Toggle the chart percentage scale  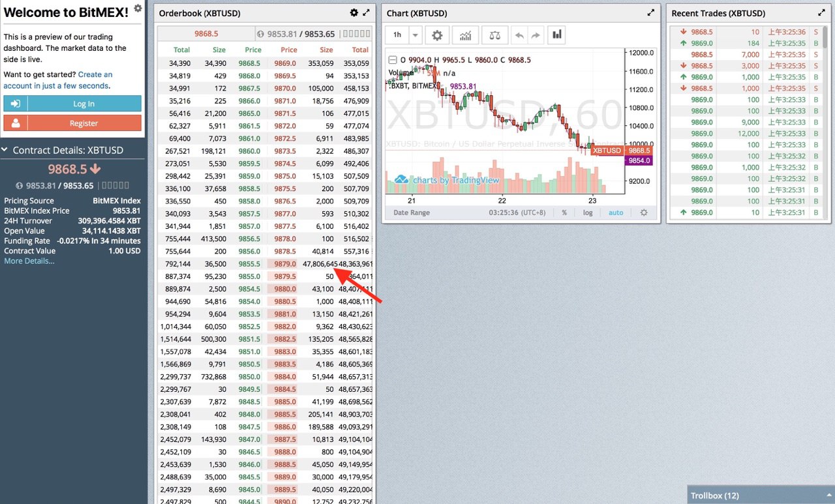564,213
